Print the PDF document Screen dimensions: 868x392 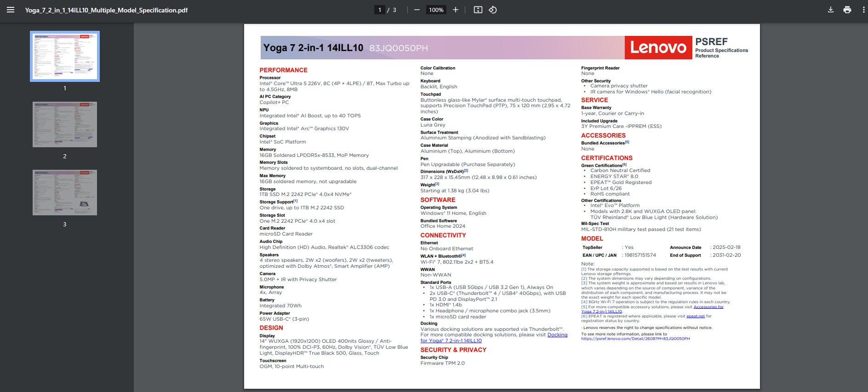(847, 10)
